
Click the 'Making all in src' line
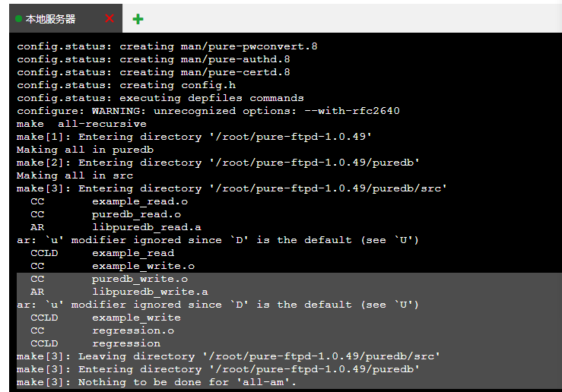point(75,175)
